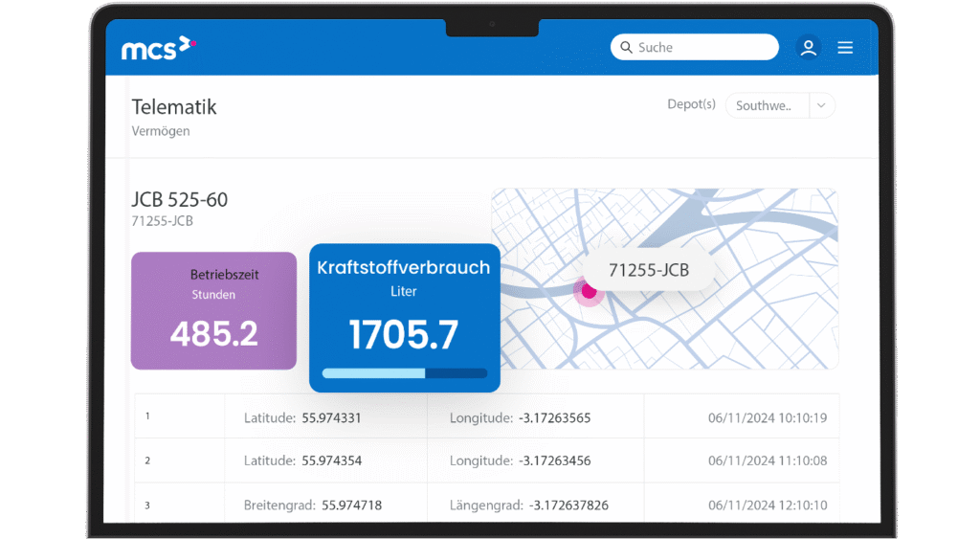Click the Southwe.. depot selection box

(779, 105)
